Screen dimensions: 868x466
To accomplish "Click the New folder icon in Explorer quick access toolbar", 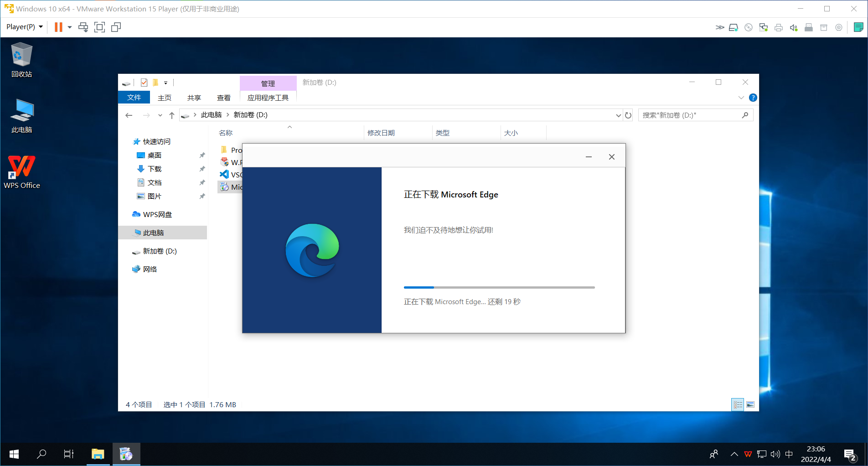I will pyautogui.click(x=155, y=83).
